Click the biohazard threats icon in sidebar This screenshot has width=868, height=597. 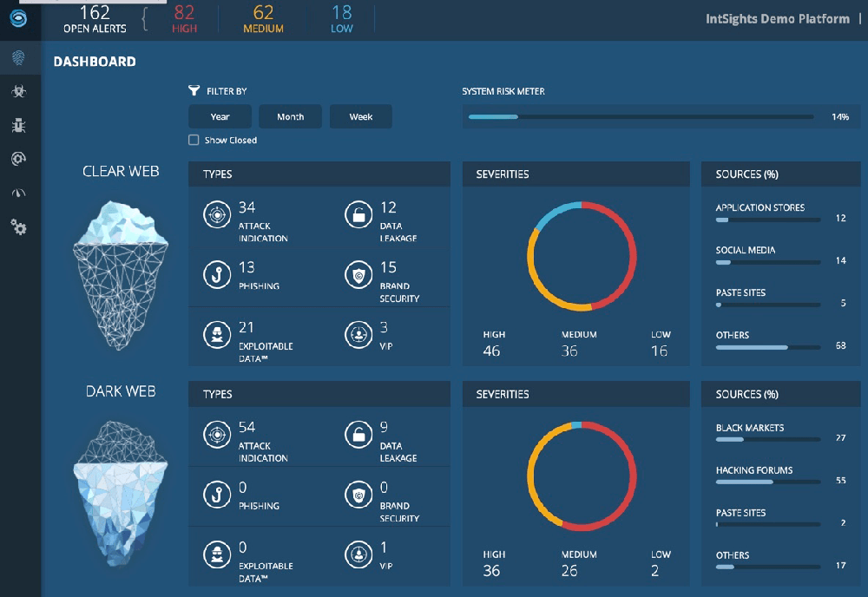click(x=19, y=90)
